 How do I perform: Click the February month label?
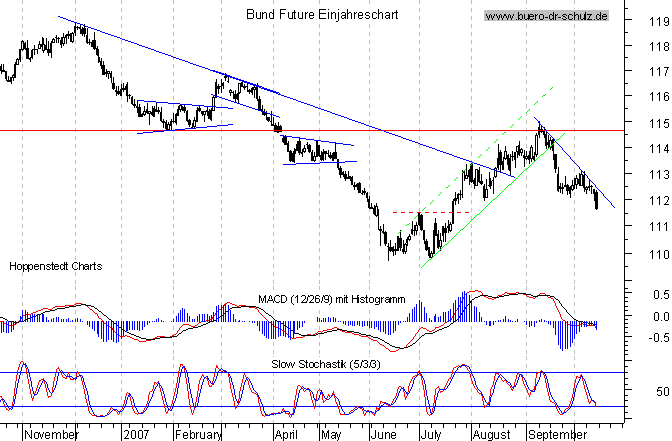pos(198,435)
